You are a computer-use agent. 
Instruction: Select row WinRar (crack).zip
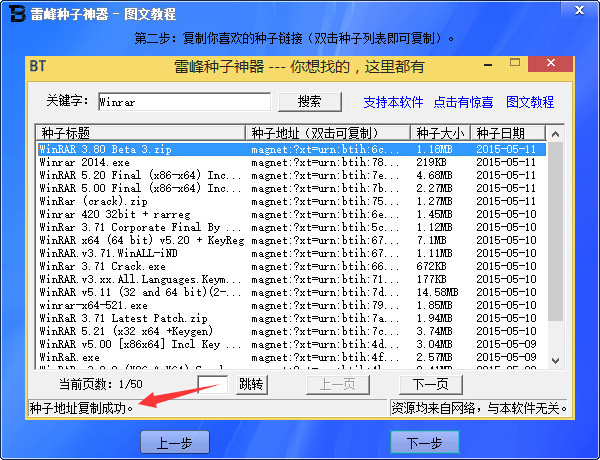292,201
